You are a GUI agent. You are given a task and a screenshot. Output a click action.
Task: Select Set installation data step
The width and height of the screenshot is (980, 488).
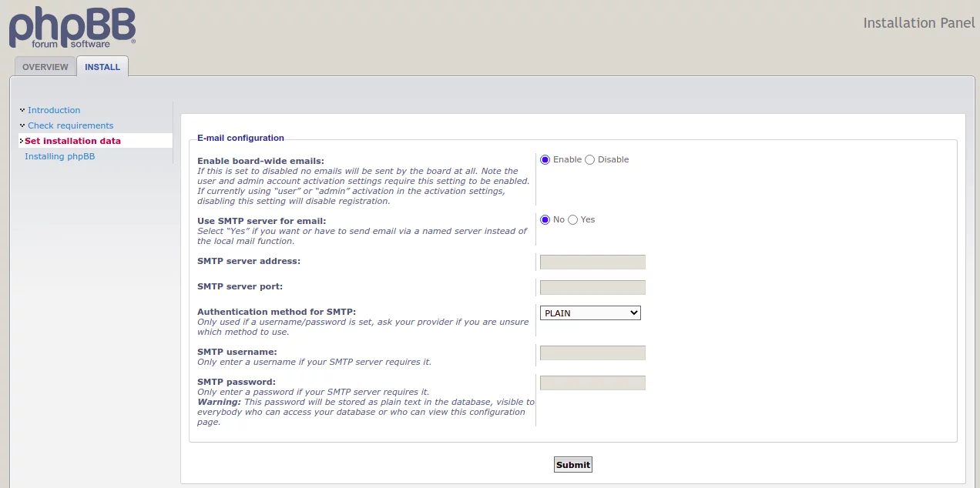pos(72,141)
